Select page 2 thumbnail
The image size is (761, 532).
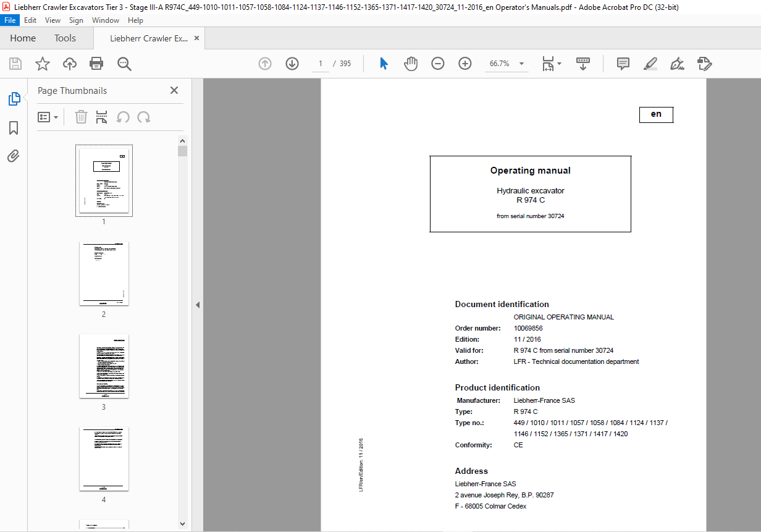click(104, 274)
